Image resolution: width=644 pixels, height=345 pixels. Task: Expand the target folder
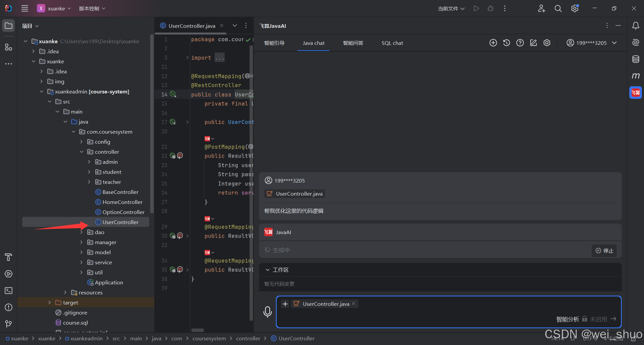50,302
